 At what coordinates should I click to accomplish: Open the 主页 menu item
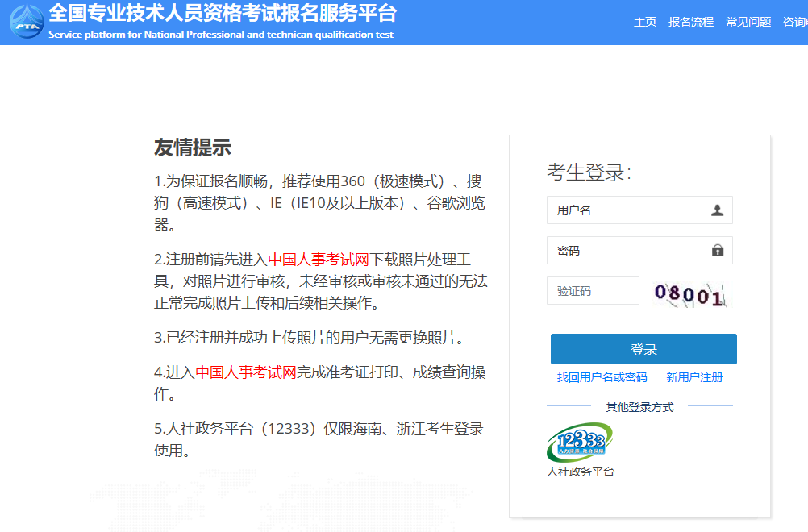645,23
